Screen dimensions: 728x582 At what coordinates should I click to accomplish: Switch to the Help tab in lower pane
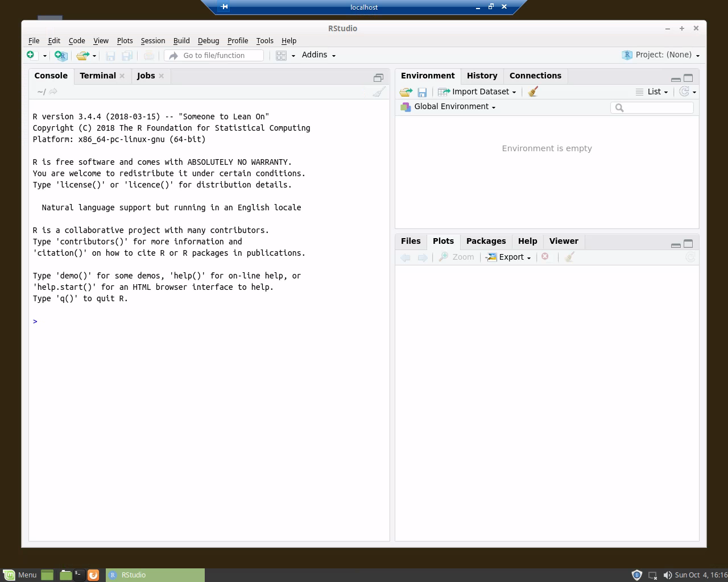(527, 241)
